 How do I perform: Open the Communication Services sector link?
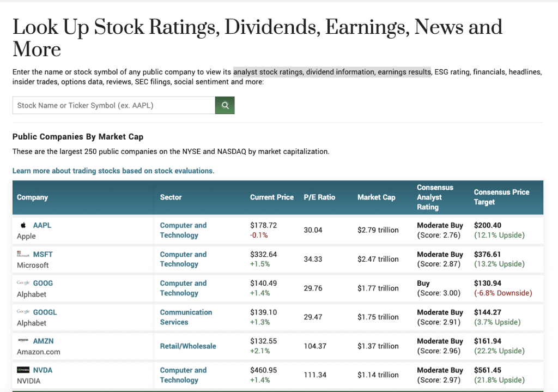[x=186, y=317]
